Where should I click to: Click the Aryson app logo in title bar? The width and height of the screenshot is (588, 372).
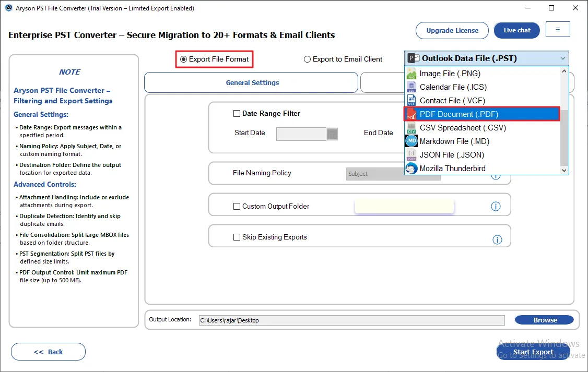(9, 8)
